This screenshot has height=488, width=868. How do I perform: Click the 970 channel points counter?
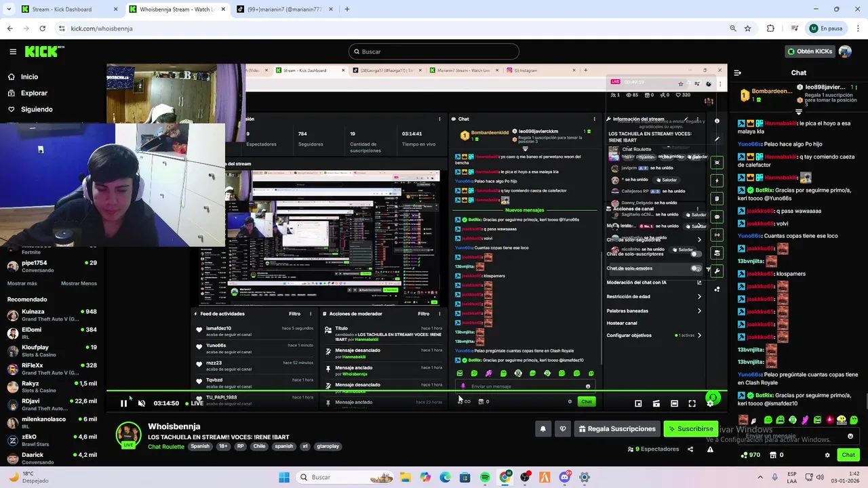pos(751,455)
